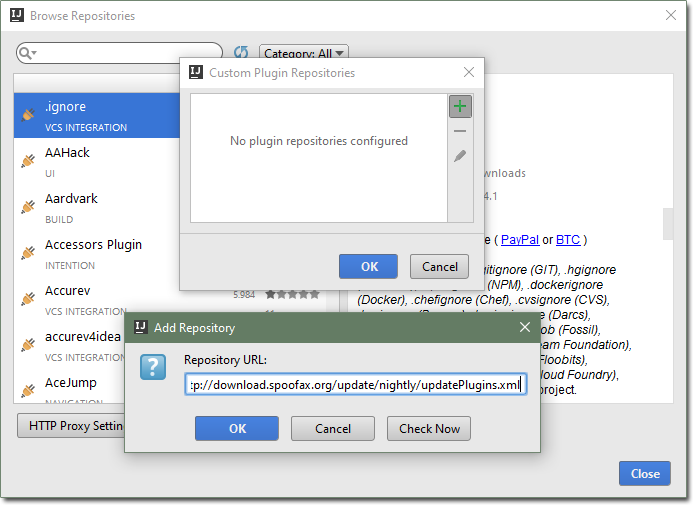Close the Add Repository dialog

[x=525, y=327]
